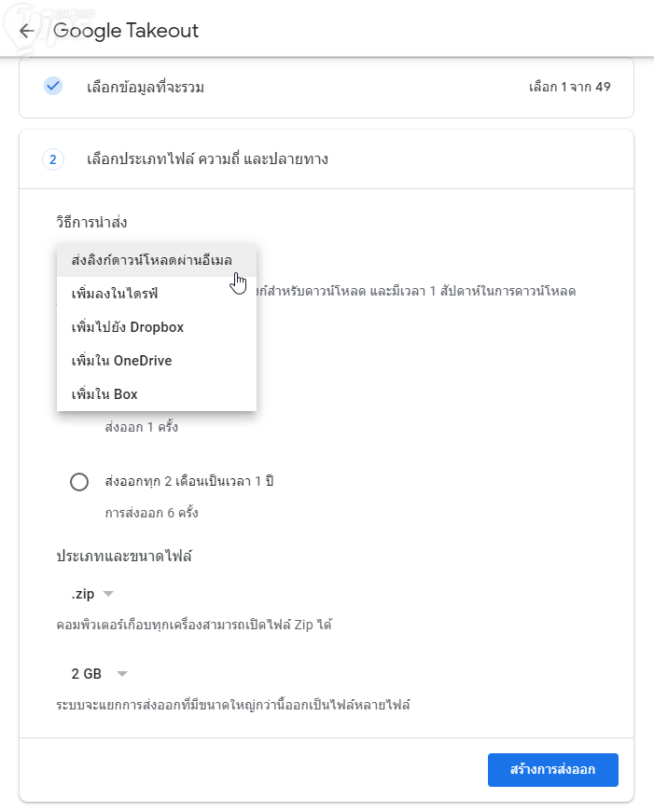Click the blue checkmark step icon
This screenshot has width=654, height=812.
point(52,87)
